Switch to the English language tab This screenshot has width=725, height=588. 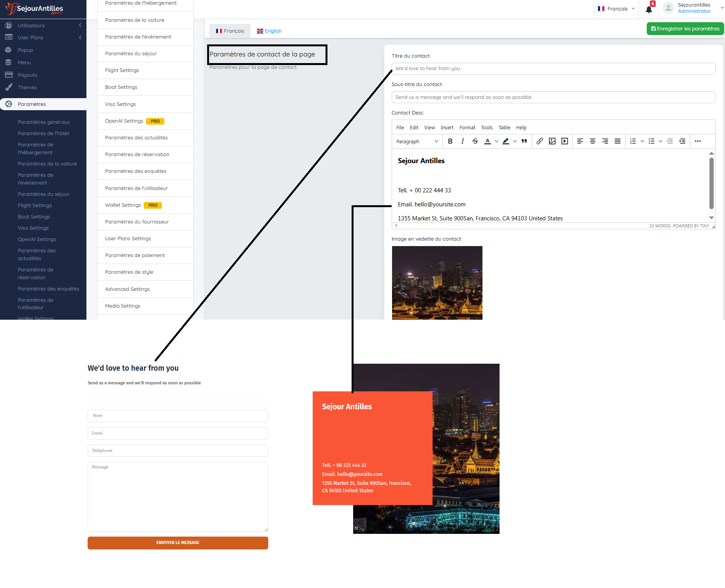[x=269, y=31]
